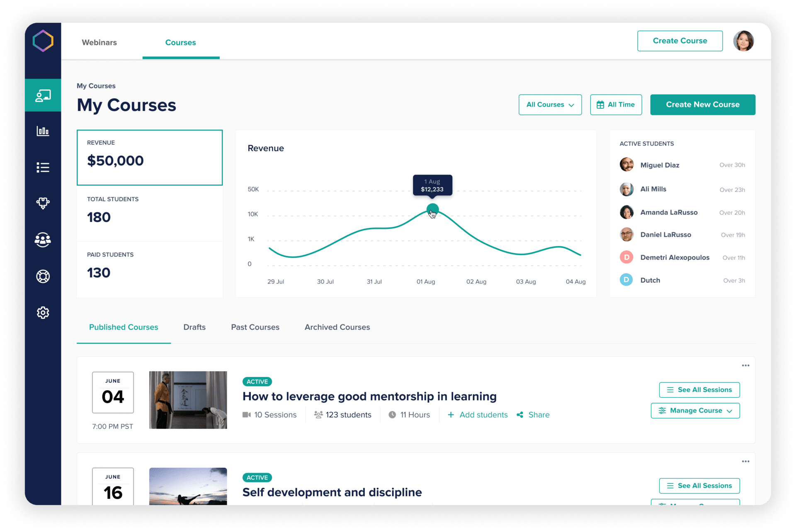Open the analytics bar chart panel
Screen dimensions: 796x532
43,131
